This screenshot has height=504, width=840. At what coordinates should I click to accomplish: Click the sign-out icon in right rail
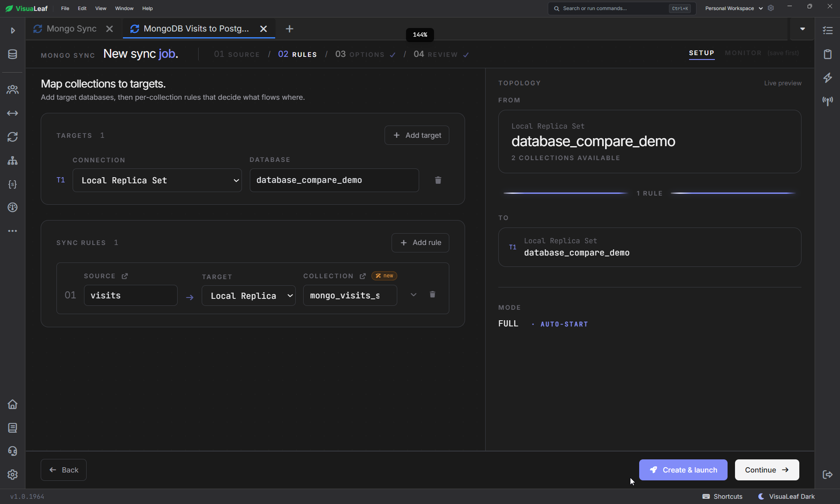pos(828,475)
